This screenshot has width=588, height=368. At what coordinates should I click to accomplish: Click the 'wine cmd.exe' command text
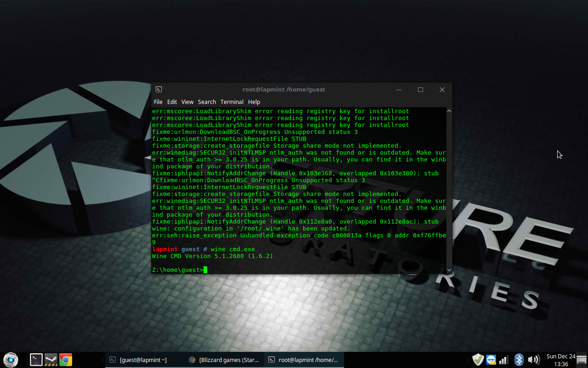(x=232, y=249)
